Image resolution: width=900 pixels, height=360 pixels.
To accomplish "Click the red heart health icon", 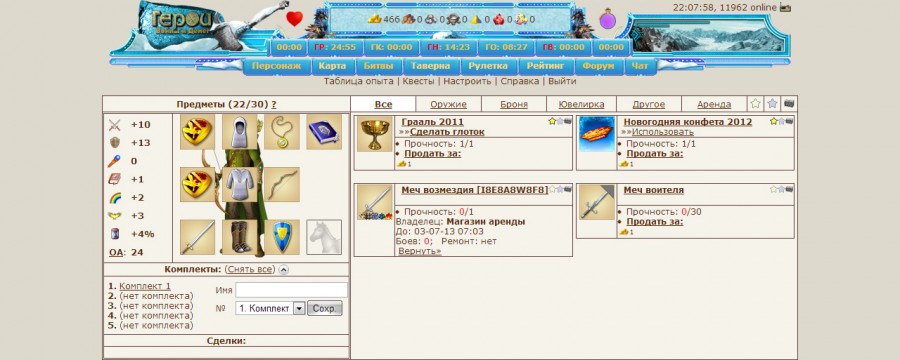I will point(294,19).
